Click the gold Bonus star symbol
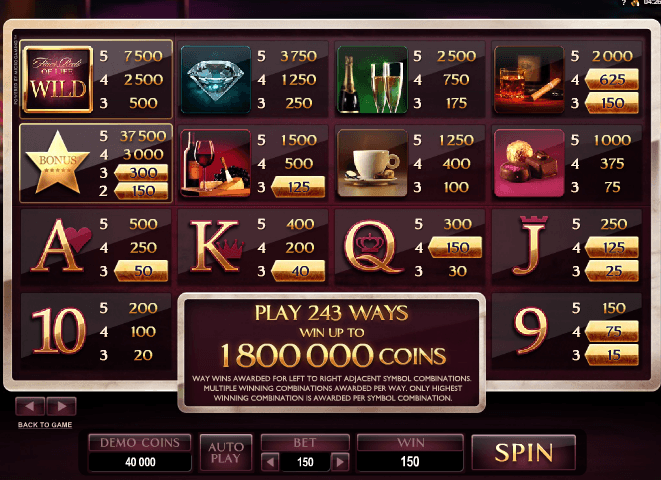This screenshot has width=661, height=480. point(57,163)
